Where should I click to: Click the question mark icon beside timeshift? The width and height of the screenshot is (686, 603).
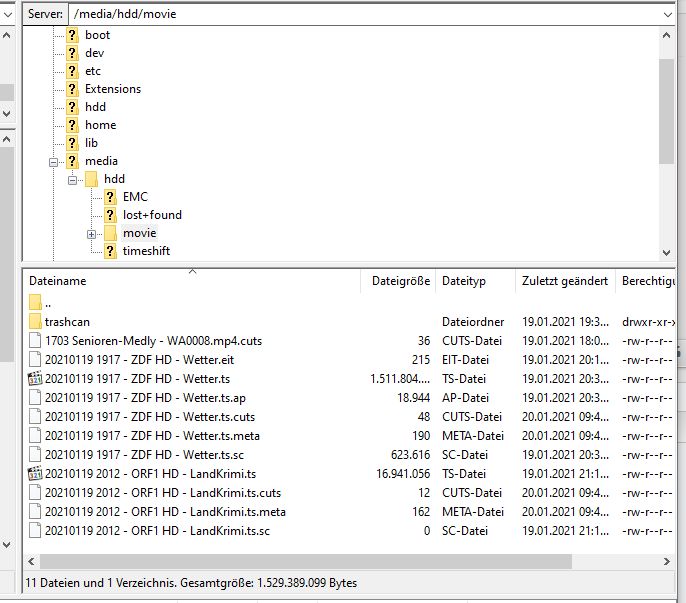coord(110,251)
